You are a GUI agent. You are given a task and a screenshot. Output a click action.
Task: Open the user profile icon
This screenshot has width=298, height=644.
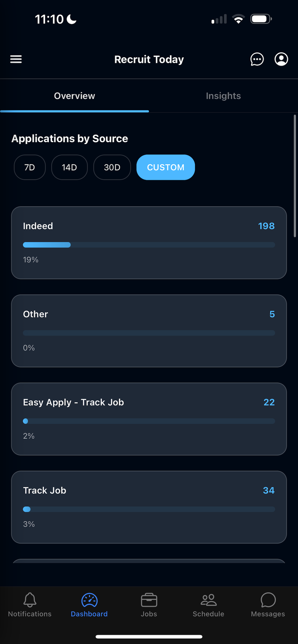click(281, 59)
